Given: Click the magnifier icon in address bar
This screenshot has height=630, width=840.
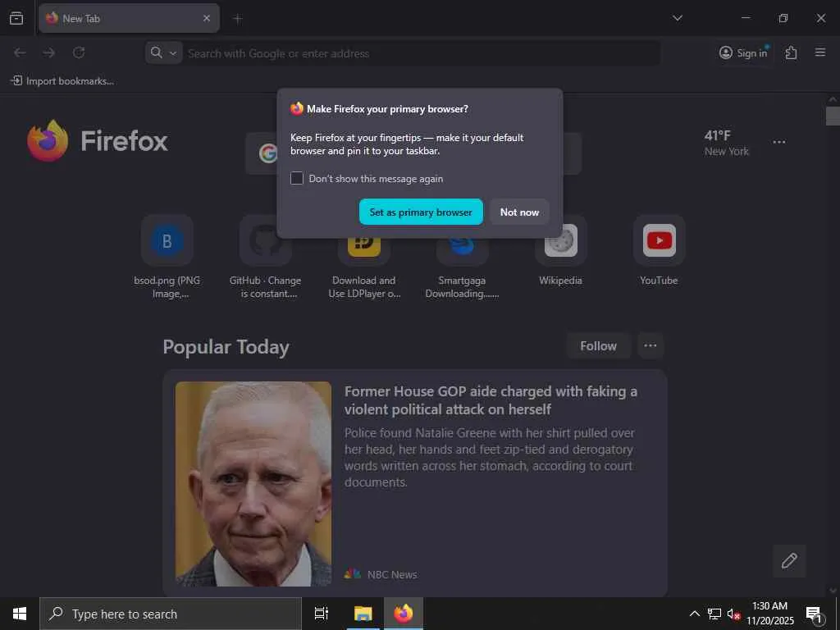Looking at the screenshot, I should (x=156, y=52).
